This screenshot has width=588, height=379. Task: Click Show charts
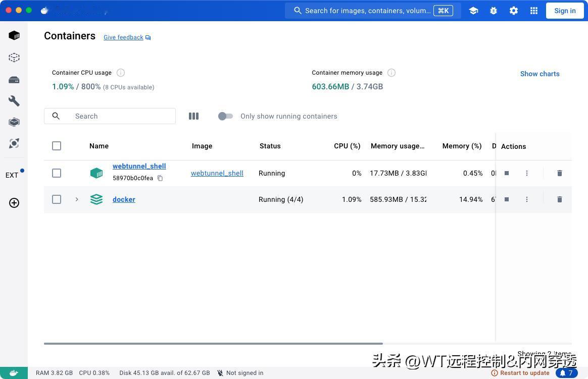tap(540, 74)
